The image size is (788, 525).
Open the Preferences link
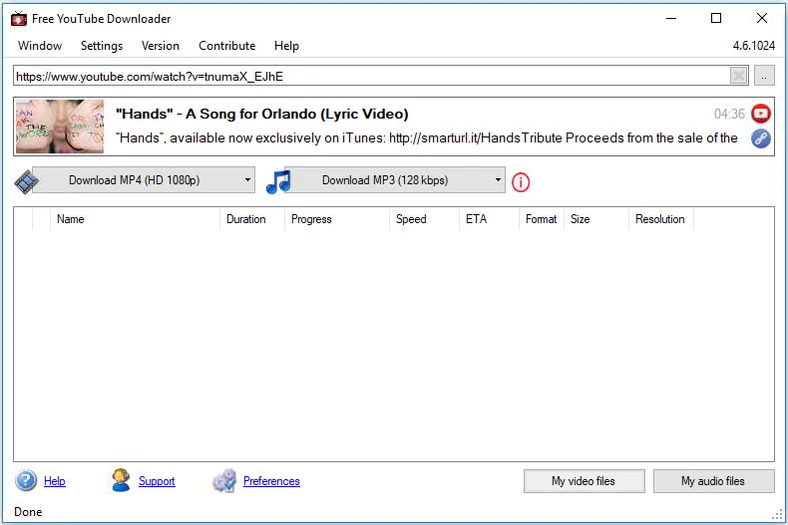pos(271,481)
